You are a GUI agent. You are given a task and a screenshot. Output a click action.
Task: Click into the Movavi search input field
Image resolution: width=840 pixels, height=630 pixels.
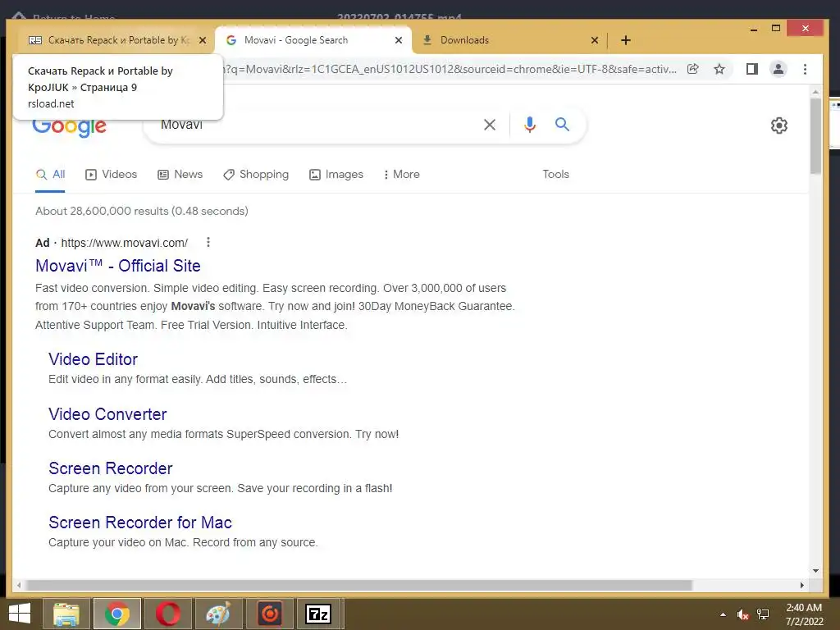pyautogui.click(x=316, y=125)
